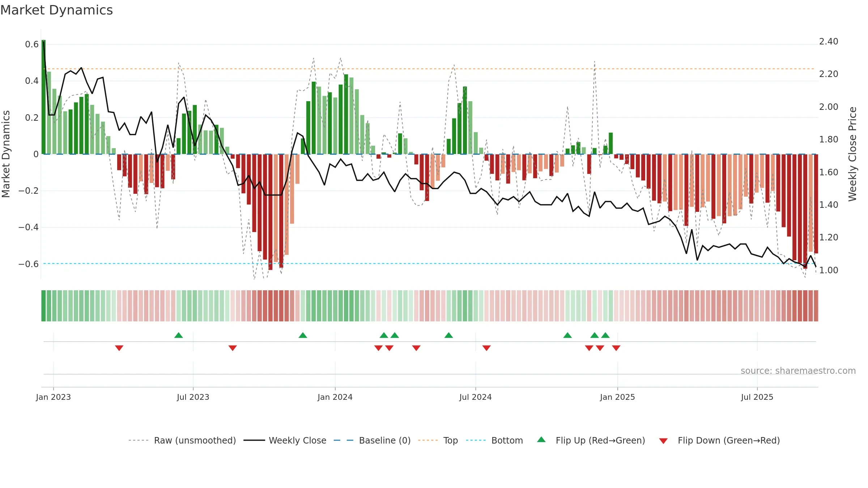The width and height of the screenshot is (868, 488).
Task: Select the green flip-up marker just before Jul 2024
Action: point(449,335)
